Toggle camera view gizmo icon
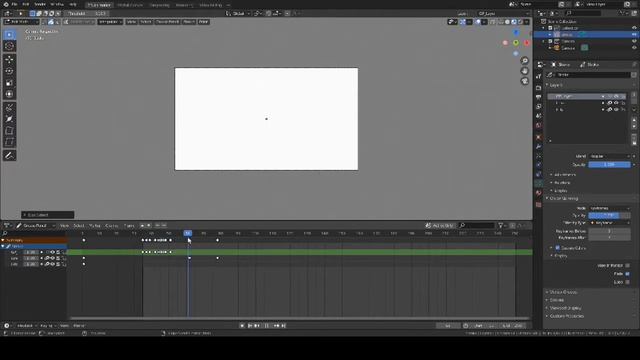This screenshot has height=360, width=640. (x=524, y=81)
